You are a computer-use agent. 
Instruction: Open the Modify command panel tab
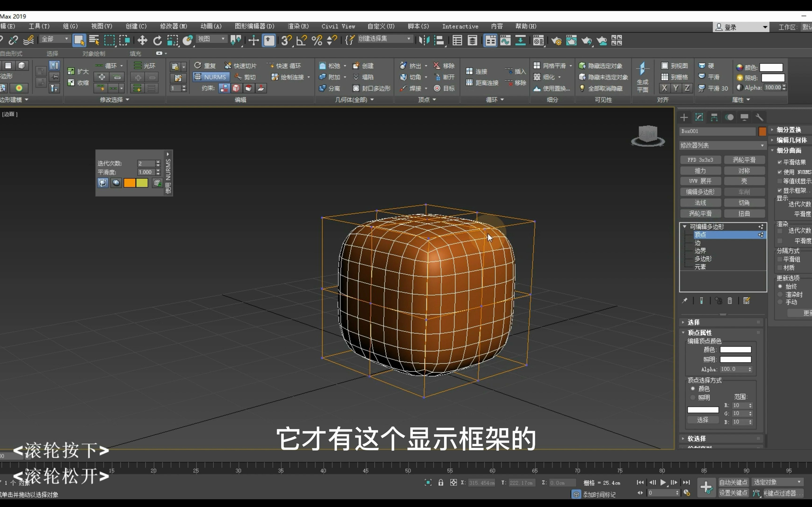[699, 117]
